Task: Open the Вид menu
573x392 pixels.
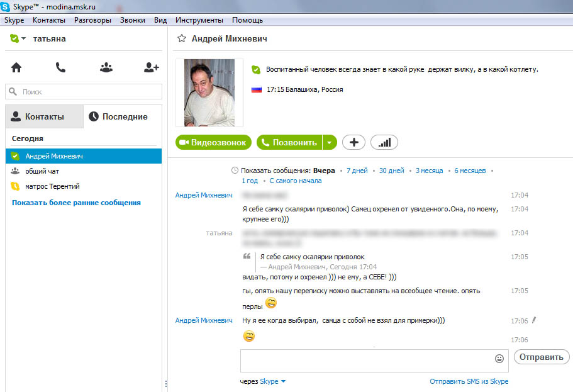Action: [x=160, y=20]
